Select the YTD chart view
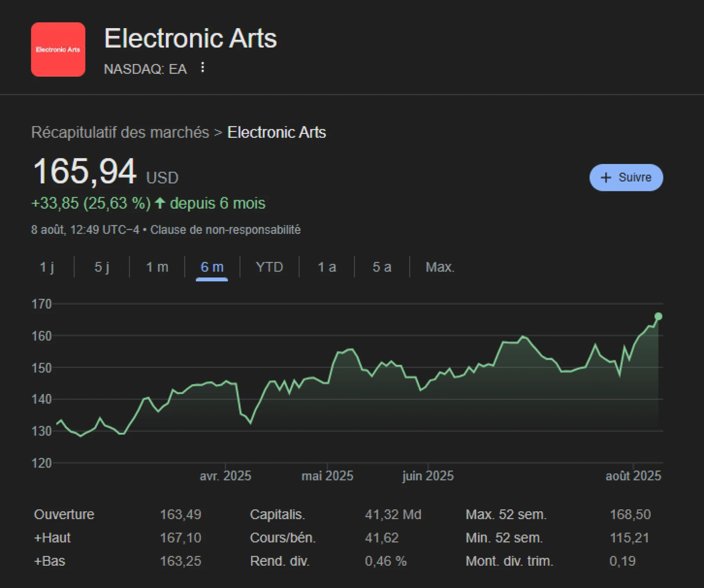This screenshot has width=704, height=588. click(269, 267)
